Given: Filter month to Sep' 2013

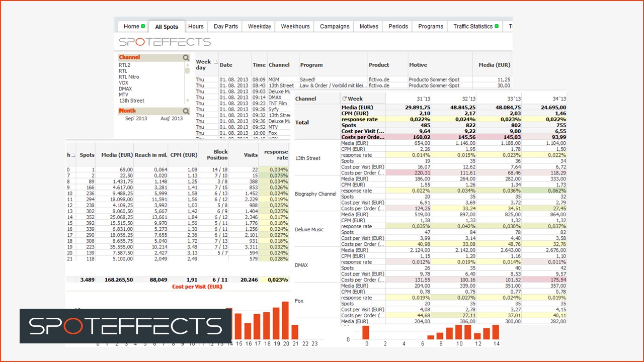Looking at the screenshot, I should [x=136, y=119].
